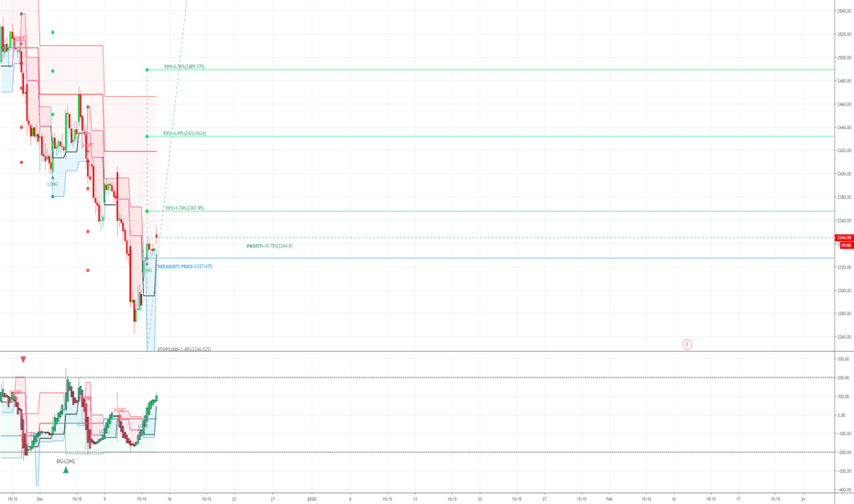Click the 2500.00 price axis label
The height and width of the screenshot is (504, 854).
pyautogui.click(x=844, y=57)
